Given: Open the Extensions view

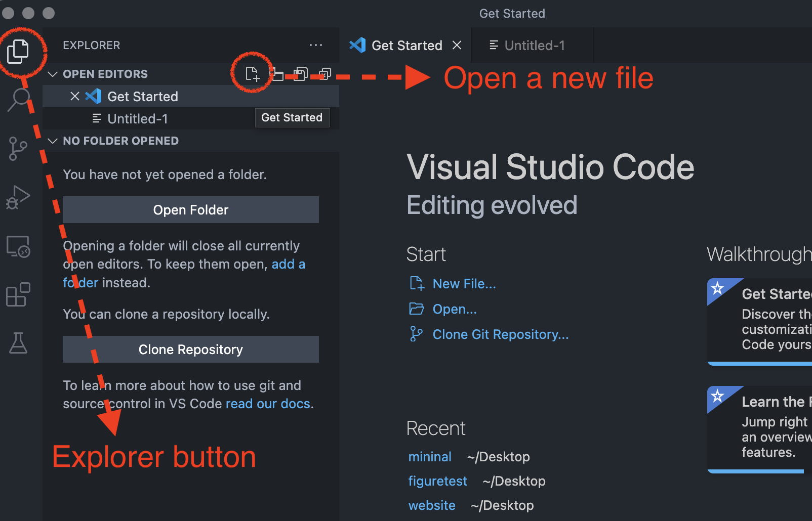Looking at the screenshot, I should pyautogui.click(x=18, y=294).
